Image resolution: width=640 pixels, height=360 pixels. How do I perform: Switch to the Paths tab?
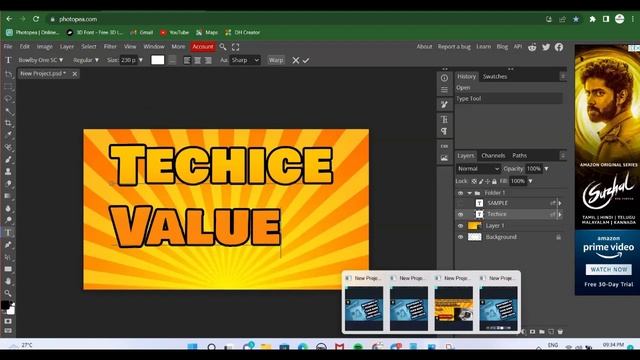tap(519, 156)
